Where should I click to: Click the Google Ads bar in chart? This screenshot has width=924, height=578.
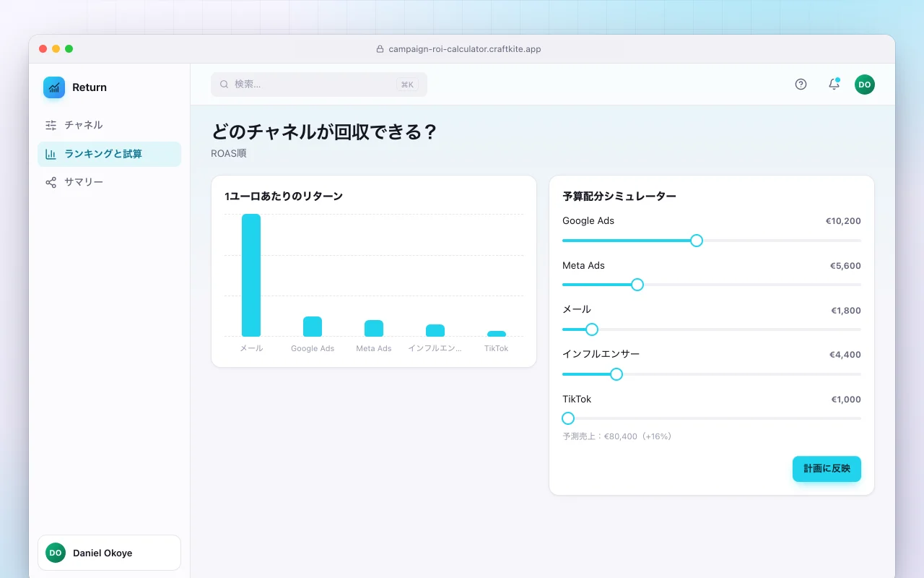[x=313, y=327]
